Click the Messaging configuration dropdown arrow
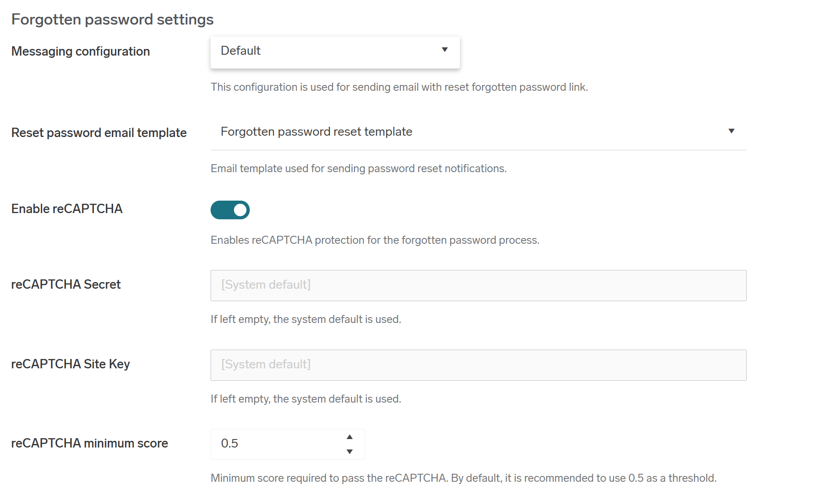 444,50
